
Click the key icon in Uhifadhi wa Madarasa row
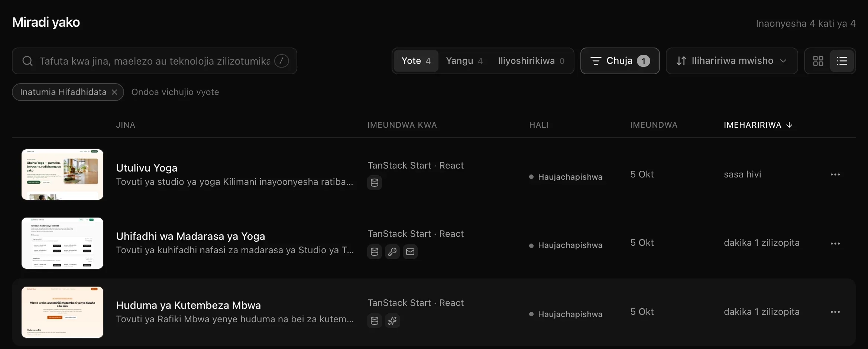(392, 252)
